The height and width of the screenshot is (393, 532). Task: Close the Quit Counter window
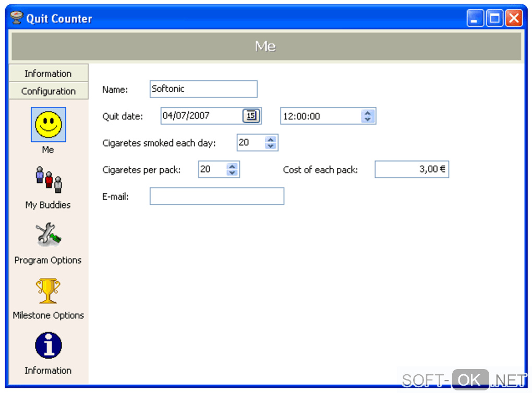(514, 18)
